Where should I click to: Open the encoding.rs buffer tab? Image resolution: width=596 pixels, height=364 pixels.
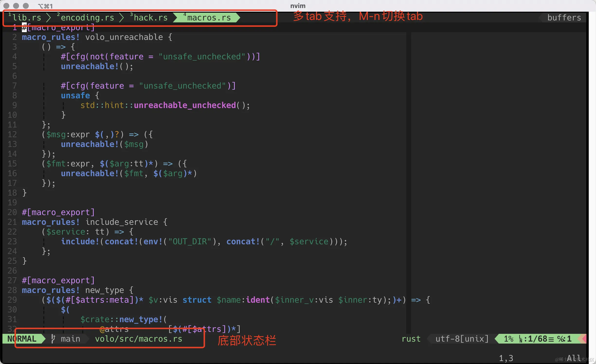click(x=86, y=17)
